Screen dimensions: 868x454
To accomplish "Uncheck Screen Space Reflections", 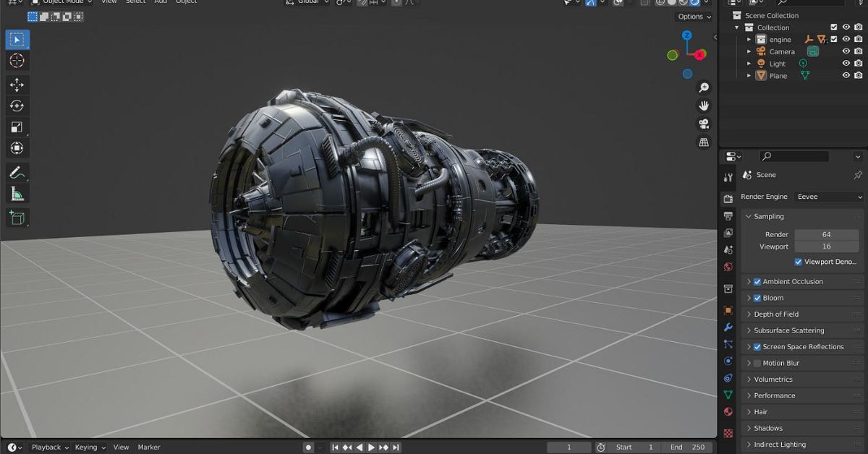I will point(757,346).
